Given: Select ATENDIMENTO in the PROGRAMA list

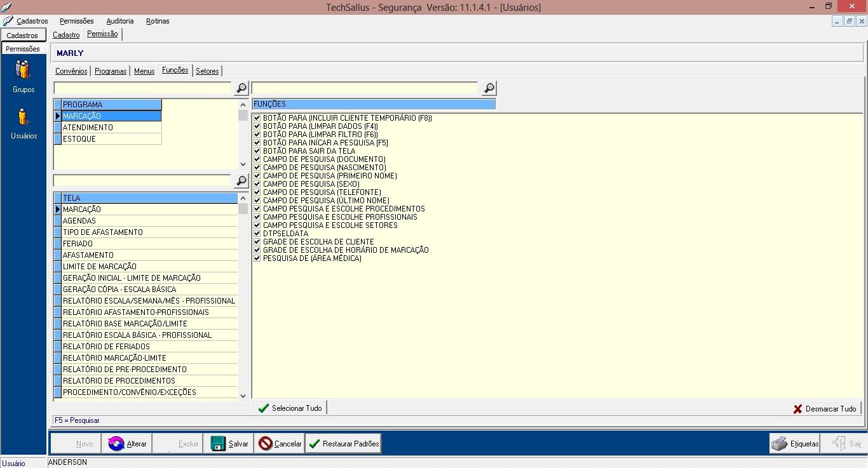Looking at the screenshot, I should tap(111, 128).
